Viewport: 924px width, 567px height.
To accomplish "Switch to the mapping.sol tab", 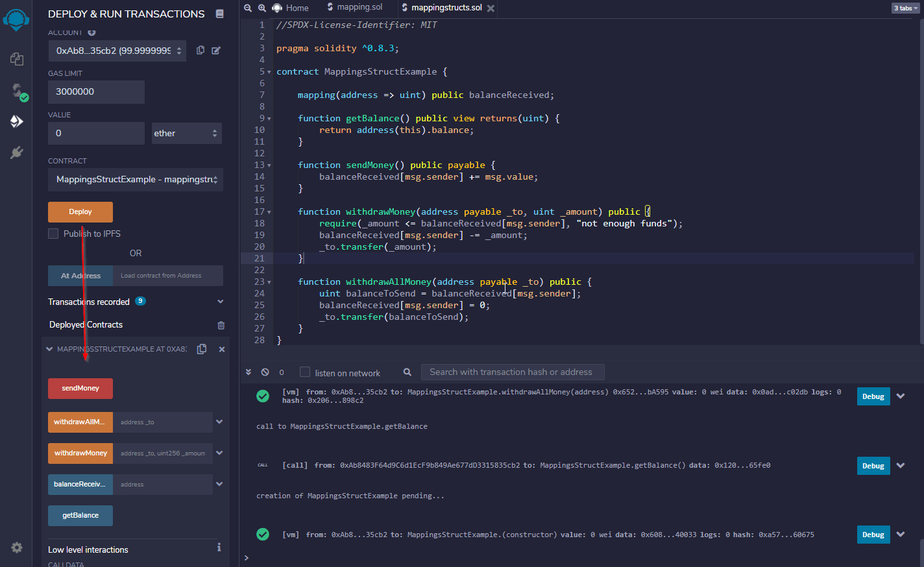I will (x=355, y=7).
